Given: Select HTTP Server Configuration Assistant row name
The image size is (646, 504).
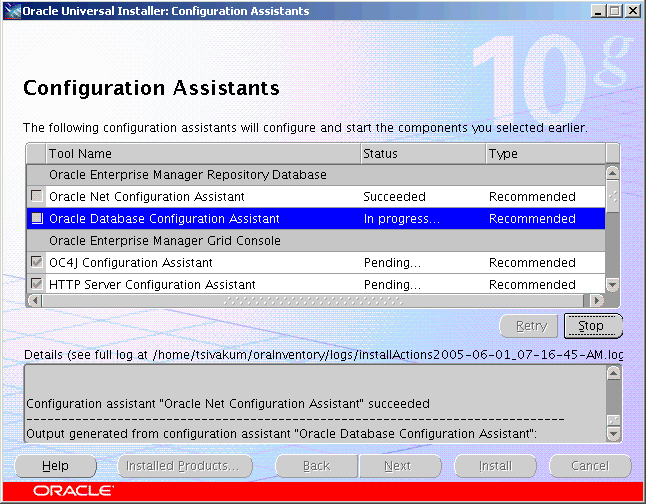Looking at the screenshot, I should [x=152, y=284].
